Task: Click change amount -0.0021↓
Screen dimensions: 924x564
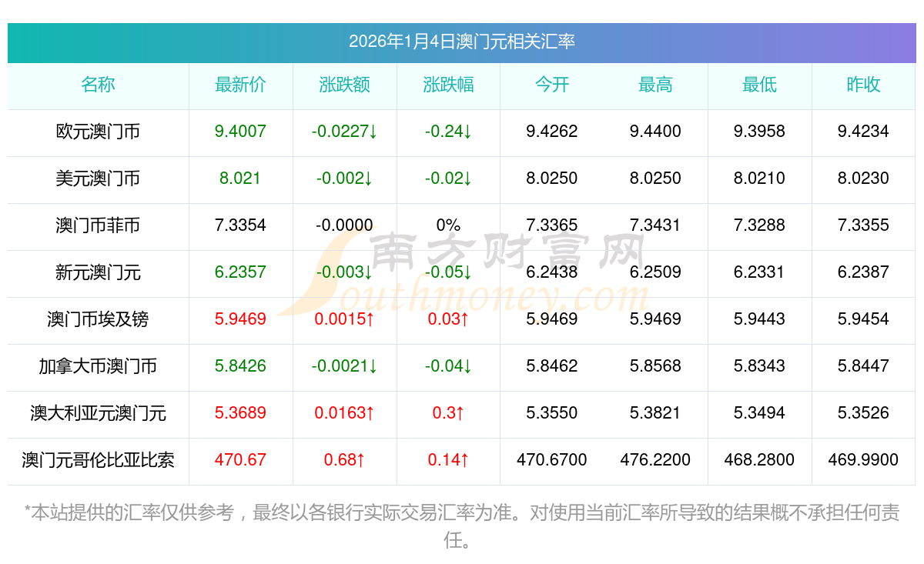Action: click(x=344, y=366)
